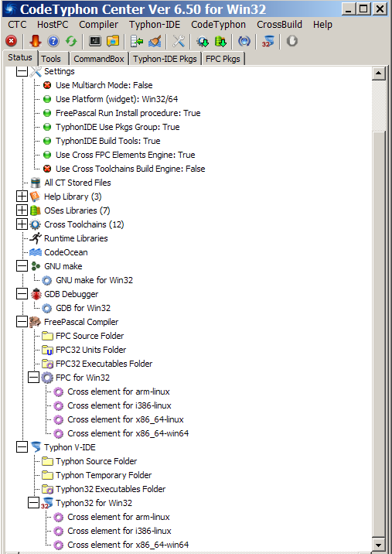Select Typhon32 Cross element for arm-linux

coord(118,517)
